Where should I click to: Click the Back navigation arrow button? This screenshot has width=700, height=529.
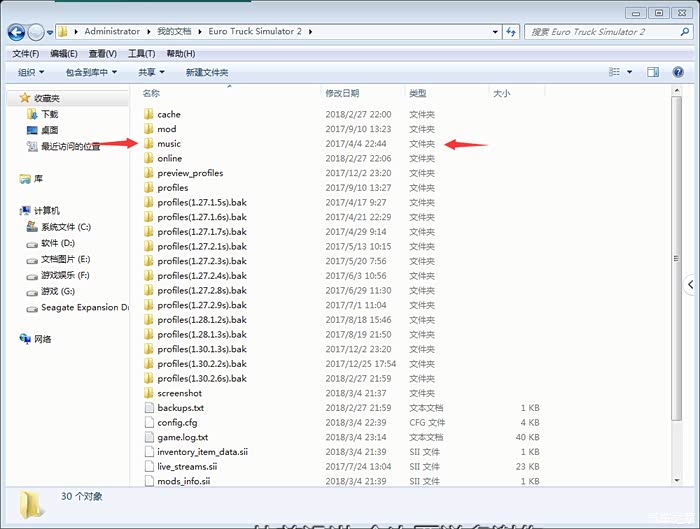(17, 32)
